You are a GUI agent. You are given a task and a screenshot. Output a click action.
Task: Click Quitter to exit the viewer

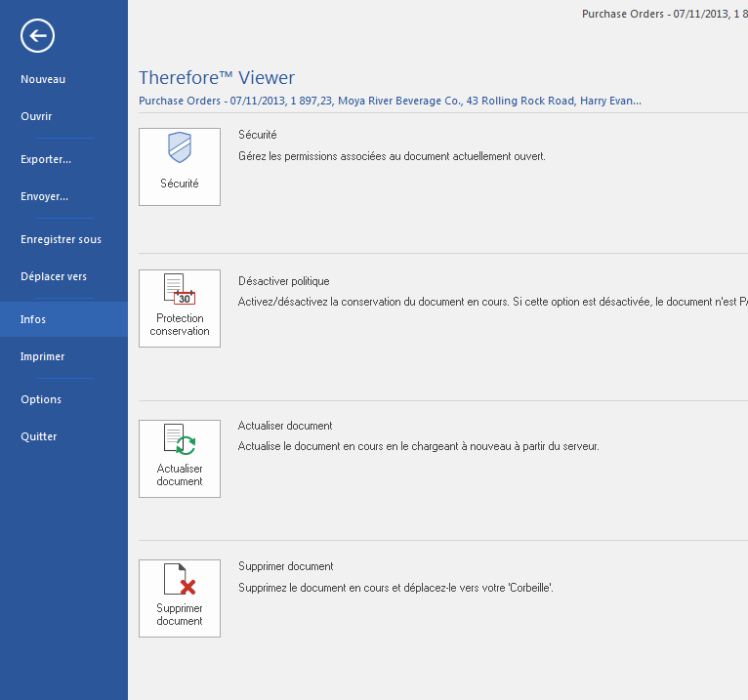pos(39,436)
